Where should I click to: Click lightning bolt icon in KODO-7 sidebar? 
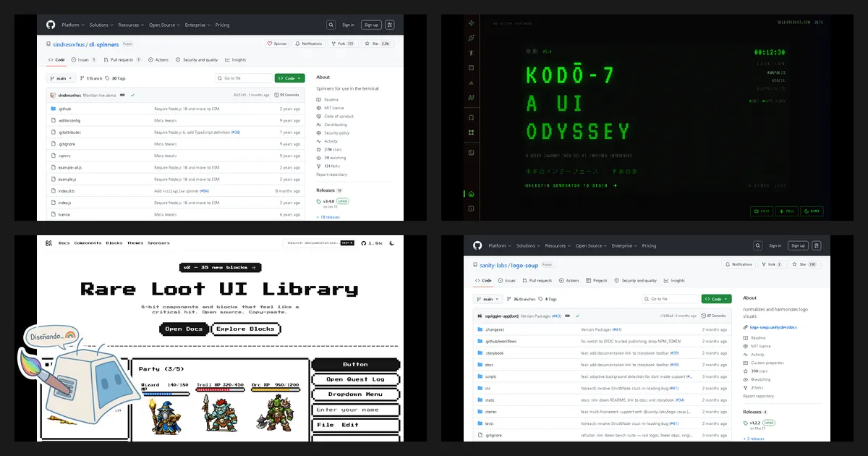pyautogui.click(x=471, y=23)
